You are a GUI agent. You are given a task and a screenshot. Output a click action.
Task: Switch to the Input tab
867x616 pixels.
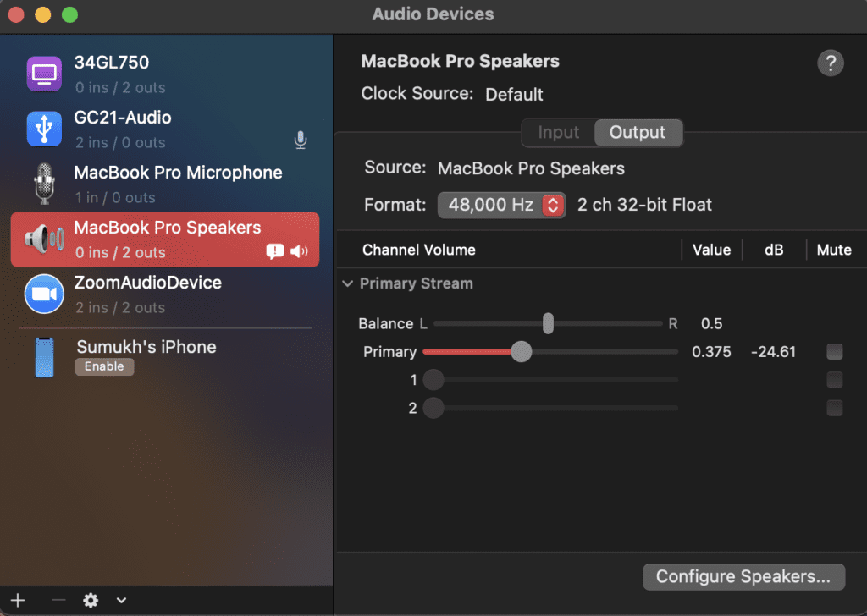pos(559,133)
